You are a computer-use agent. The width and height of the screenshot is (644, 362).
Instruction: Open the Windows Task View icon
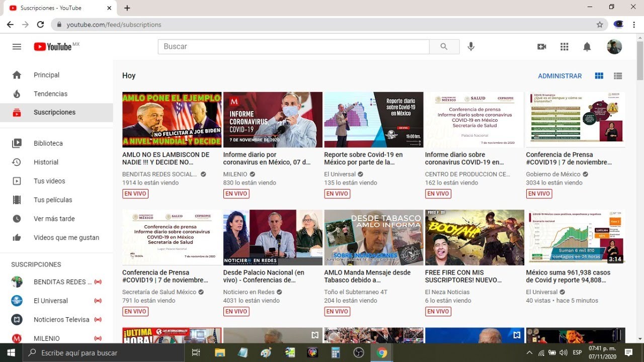196,352
